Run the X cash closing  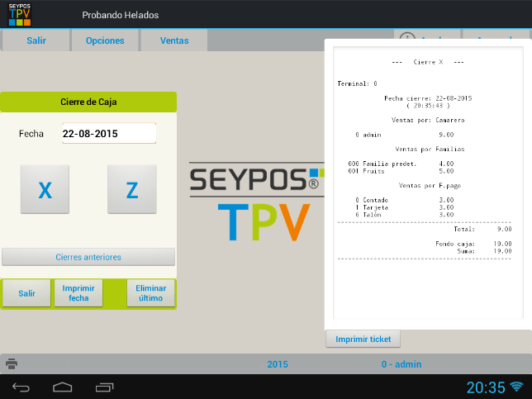(x=45, y=189)
